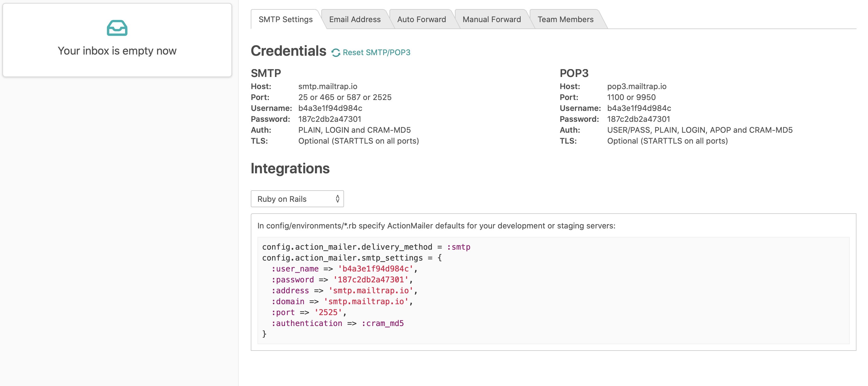
Task: Click the SMTP section heading
Action: pyautogui.click(x=266, y=73)
